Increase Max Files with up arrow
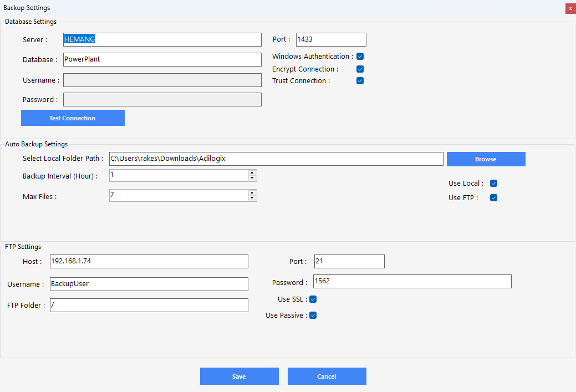 point(252,192)
